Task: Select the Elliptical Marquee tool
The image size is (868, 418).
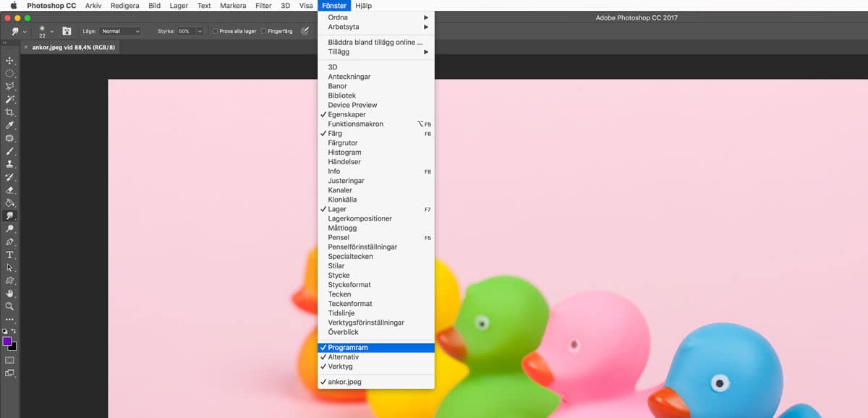Action: 10,74
